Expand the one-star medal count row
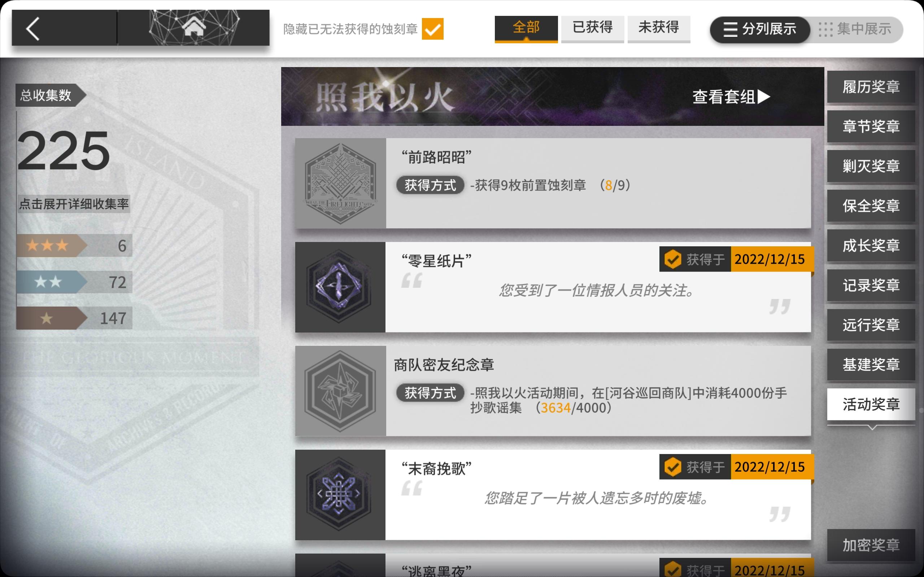This screenshot has height=577, width=924. click(74, 318)
